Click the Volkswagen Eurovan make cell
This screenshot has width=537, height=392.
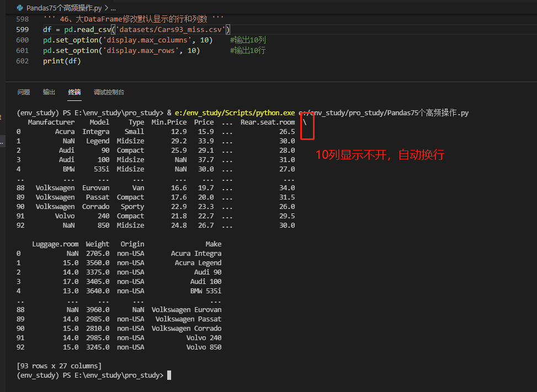tap(187, 309)
